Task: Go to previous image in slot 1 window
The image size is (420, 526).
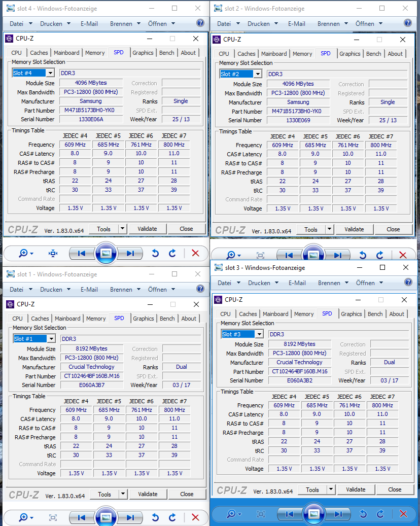Action: click(x=82, y=517)
